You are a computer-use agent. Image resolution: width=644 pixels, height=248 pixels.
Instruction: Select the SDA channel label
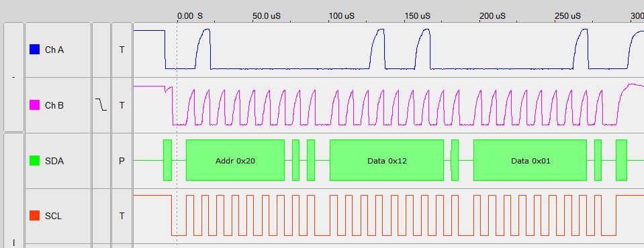(54, 161)
